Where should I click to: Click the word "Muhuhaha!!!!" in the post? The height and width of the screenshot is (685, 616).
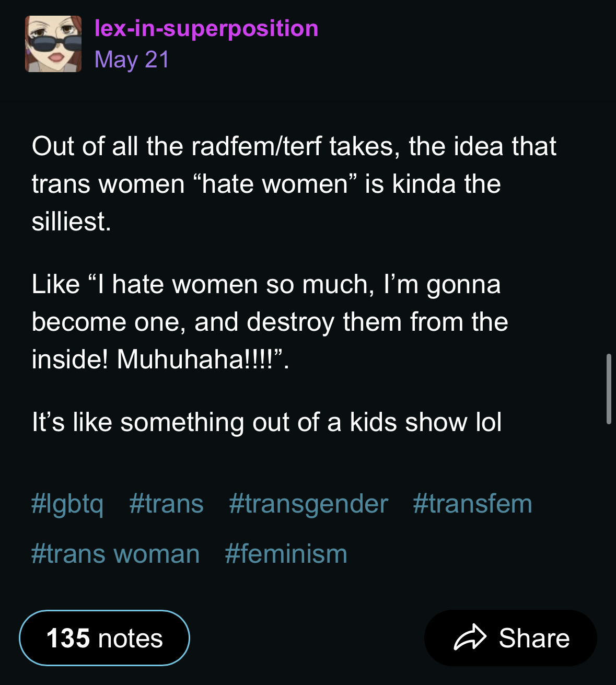pos(195,359)
